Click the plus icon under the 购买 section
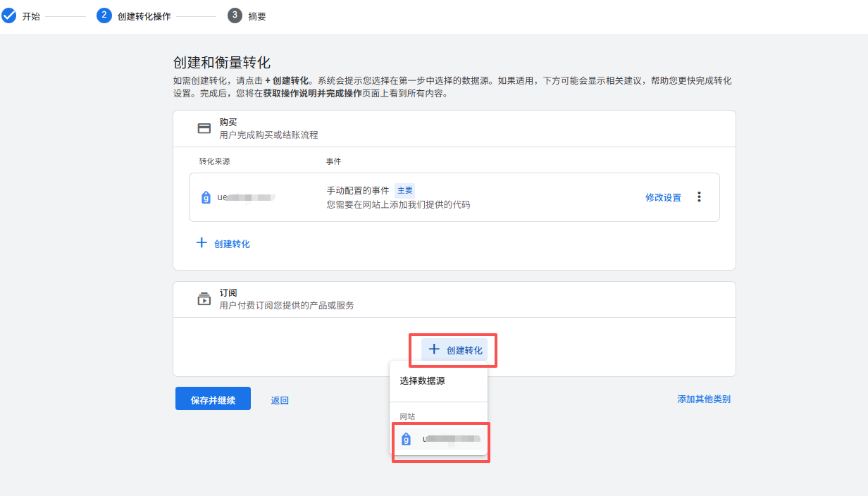 coord(201,243)
